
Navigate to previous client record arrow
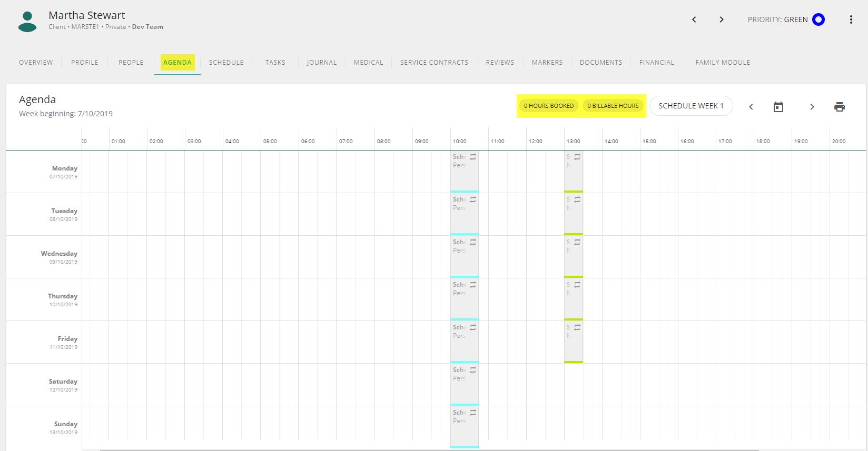[x=694, y=19]
